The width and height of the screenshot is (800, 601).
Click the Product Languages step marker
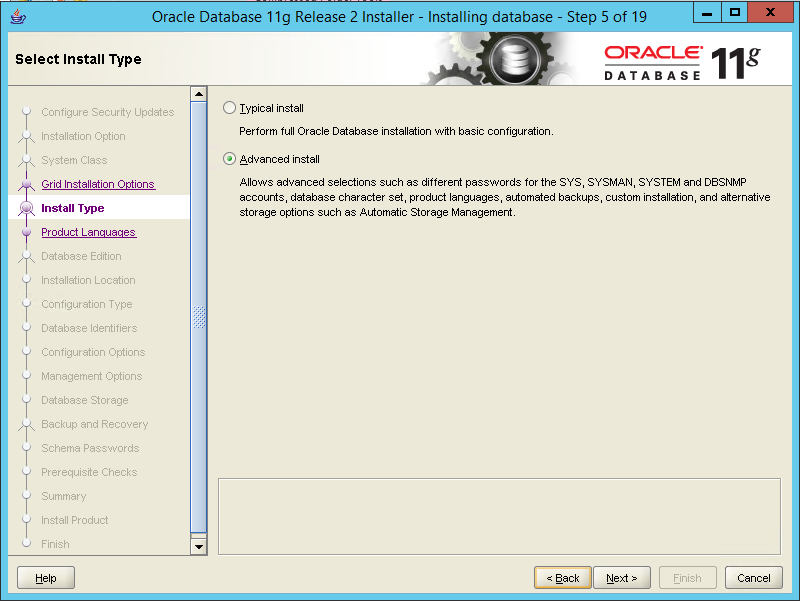click(27, 232)
